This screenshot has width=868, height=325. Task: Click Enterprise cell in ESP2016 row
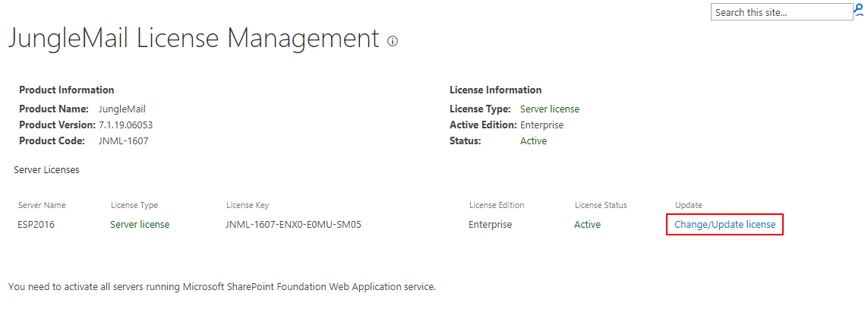click(x=491, y=225)
